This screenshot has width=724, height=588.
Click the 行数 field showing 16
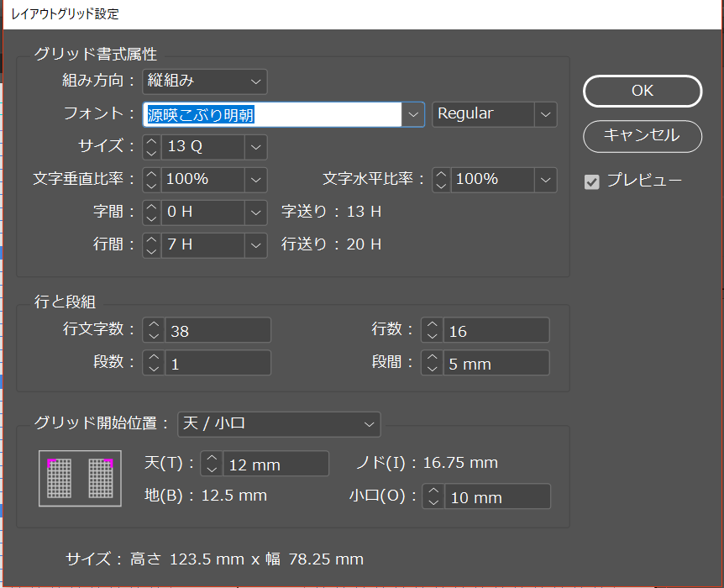(x=496, y=330)
